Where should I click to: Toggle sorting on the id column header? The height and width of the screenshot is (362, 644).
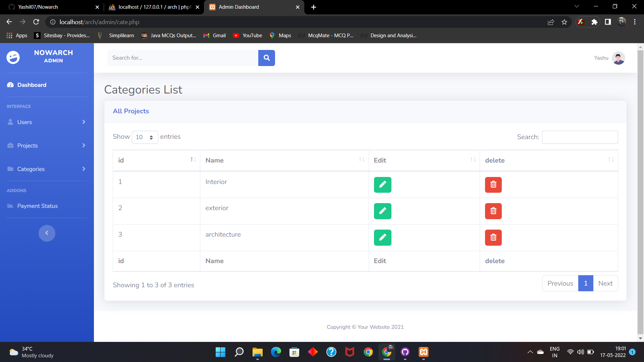pos(193,160)
